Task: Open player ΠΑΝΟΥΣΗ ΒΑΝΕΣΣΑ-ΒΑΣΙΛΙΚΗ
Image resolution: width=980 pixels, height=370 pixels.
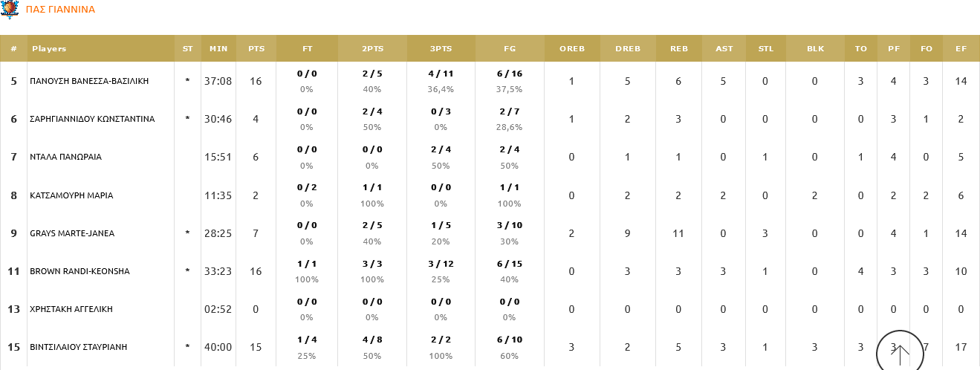Action: pos(89,81)
